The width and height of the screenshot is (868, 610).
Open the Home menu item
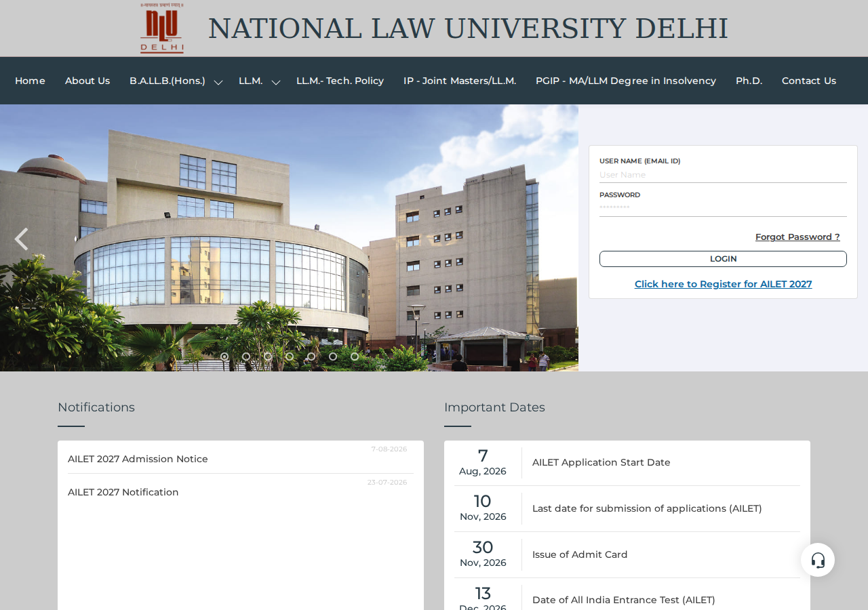tap(30, 81)
